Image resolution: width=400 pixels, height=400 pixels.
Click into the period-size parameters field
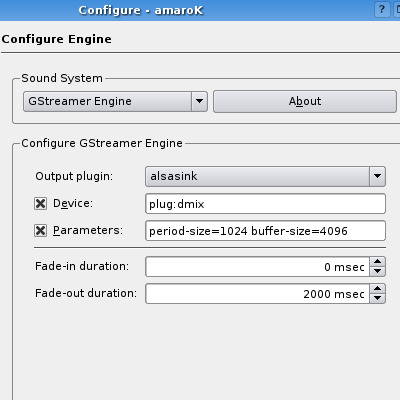[265, 231]
